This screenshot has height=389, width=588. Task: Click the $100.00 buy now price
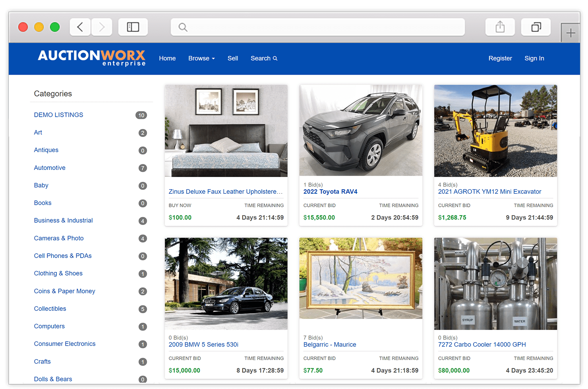180,218
